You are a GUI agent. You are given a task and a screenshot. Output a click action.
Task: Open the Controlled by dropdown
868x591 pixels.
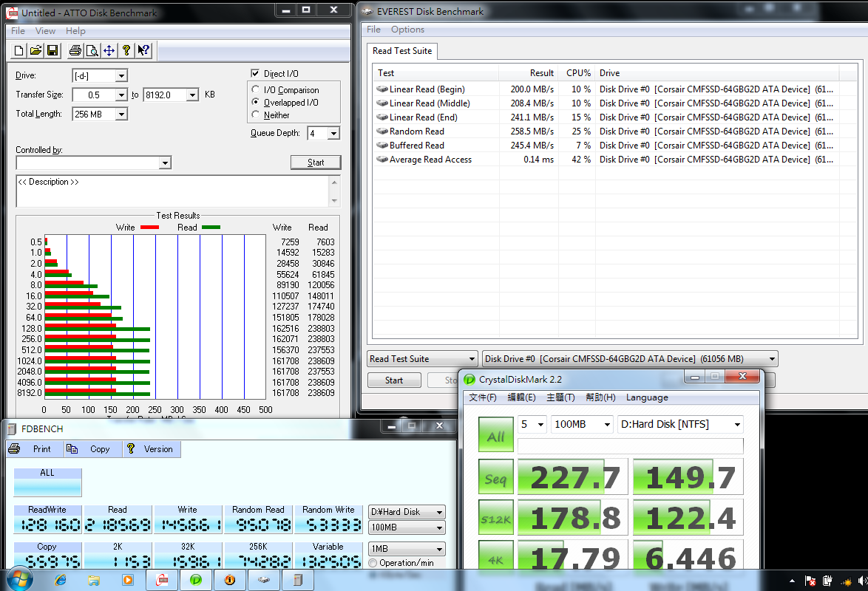click(165, 163)
